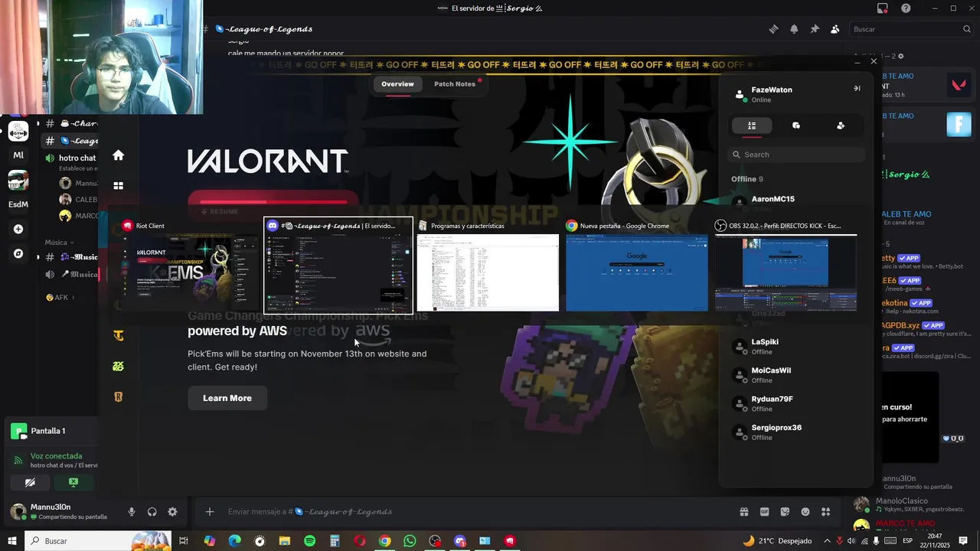Deafen Discord headphones
This screenshot has width=980, height=551.
152,512
